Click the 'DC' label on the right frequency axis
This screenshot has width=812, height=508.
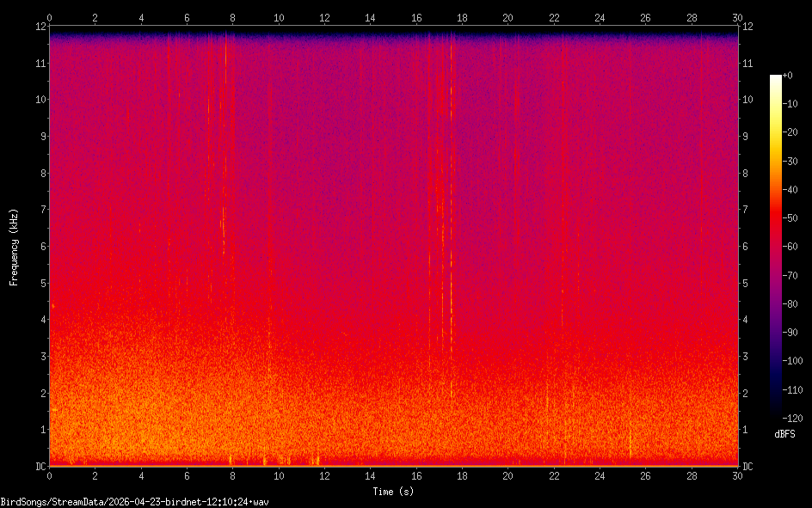coord(748,467)
